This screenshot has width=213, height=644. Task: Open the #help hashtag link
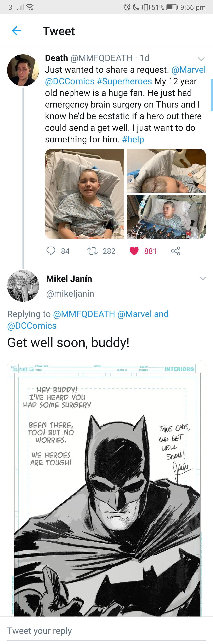click(x=133, y=139)
